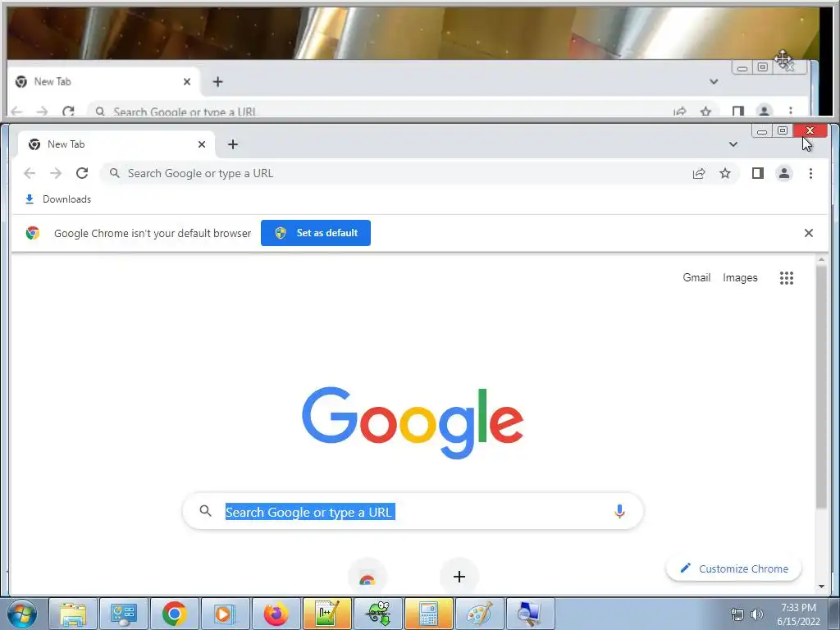The height and width of the screenshot is (630, 840).
Task: Minimize the front Chrome window
Action: [762, 130]
